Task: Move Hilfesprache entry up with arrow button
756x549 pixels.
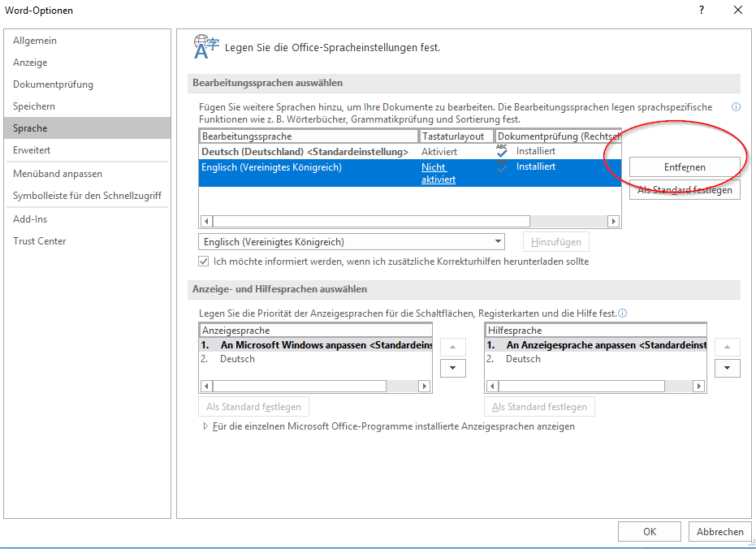Action: click(x=727, y=347)
